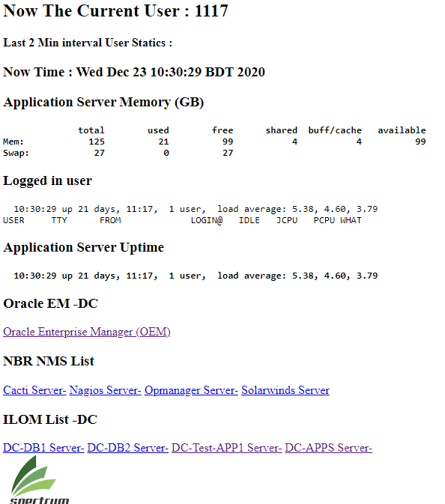The image size is (445, 504).
Task: Click the Now The Current User heading
Action: pos(116,10)
